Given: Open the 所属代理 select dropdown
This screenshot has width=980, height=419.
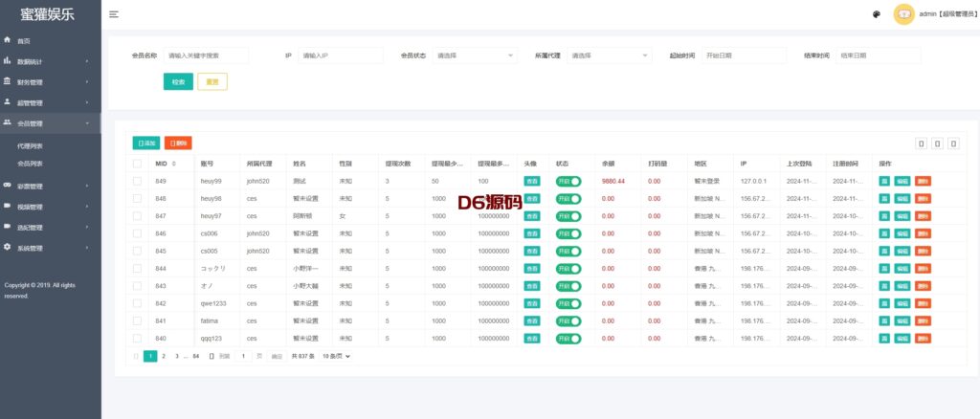Looking at the screenshot, I should click(x=610, y=55).
